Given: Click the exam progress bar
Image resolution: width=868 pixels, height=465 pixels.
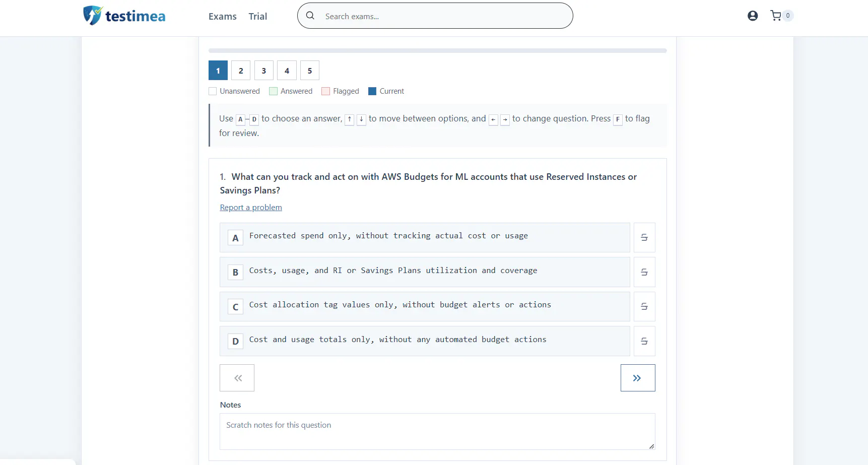Looking at the screenshot, I should (x=438, y=50).
